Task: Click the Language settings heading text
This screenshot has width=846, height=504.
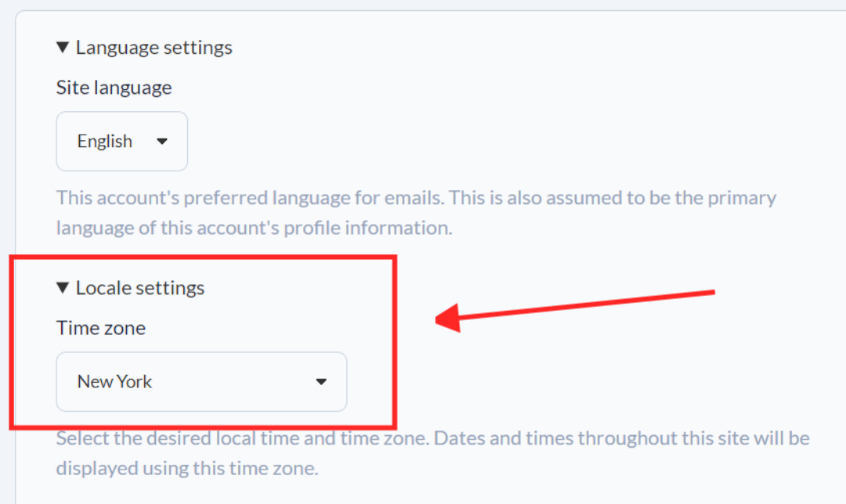Action: (154, 48)
